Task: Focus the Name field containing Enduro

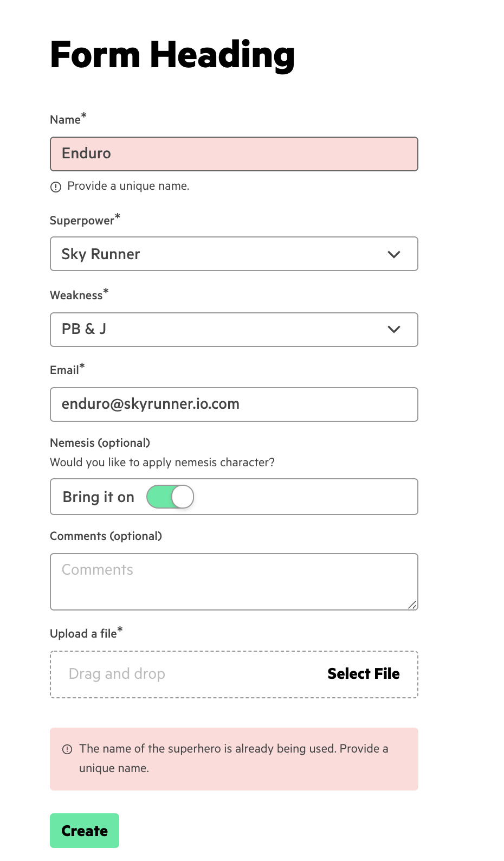Action: 234,154
